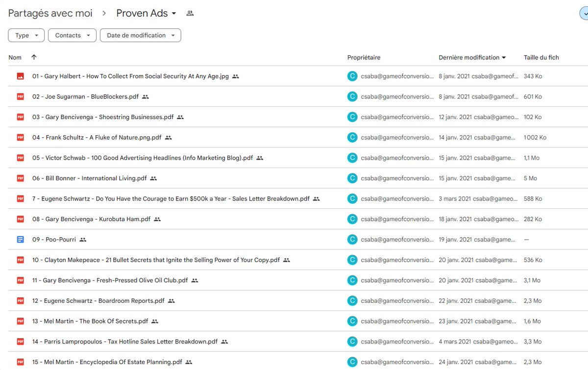Click image file icon for 01 Gary Halbert
The height and width of the screenshot is (370, 588).
pyautogui.click(x=20, y=76)
